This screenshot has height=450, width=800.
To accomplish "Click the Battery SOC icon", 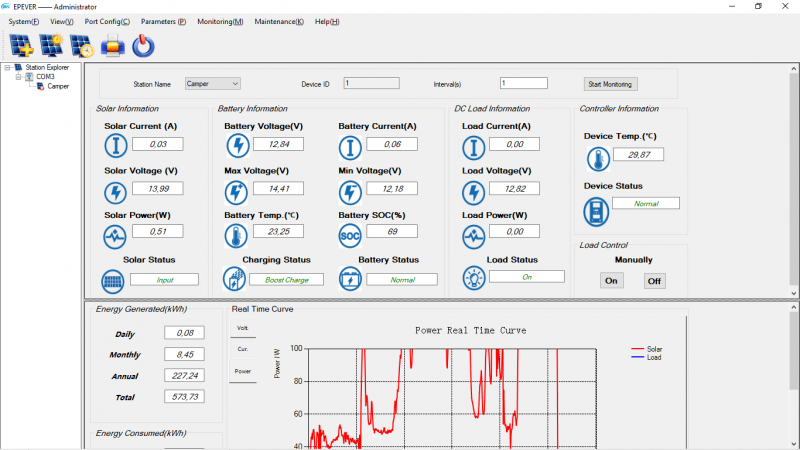I will pyautogui.click(x=350, y=235).
